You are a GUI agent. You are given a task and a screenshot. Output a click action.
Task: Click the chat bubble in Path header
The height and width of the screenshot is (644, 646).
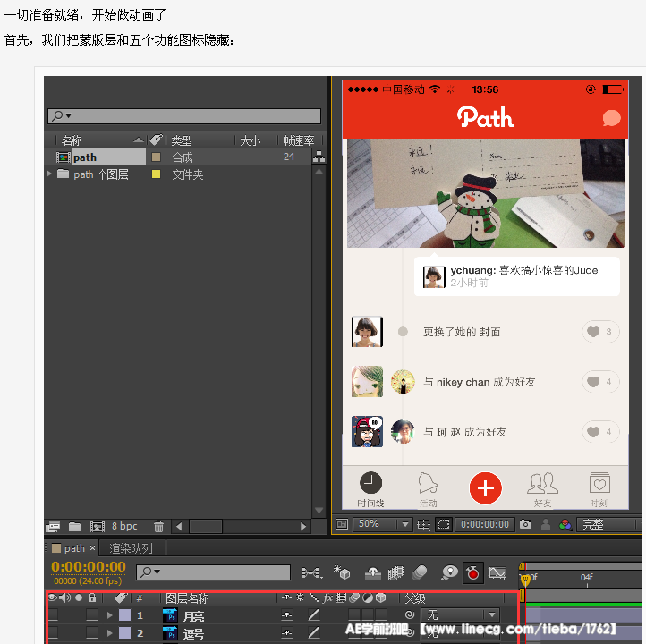pos(611,118)
